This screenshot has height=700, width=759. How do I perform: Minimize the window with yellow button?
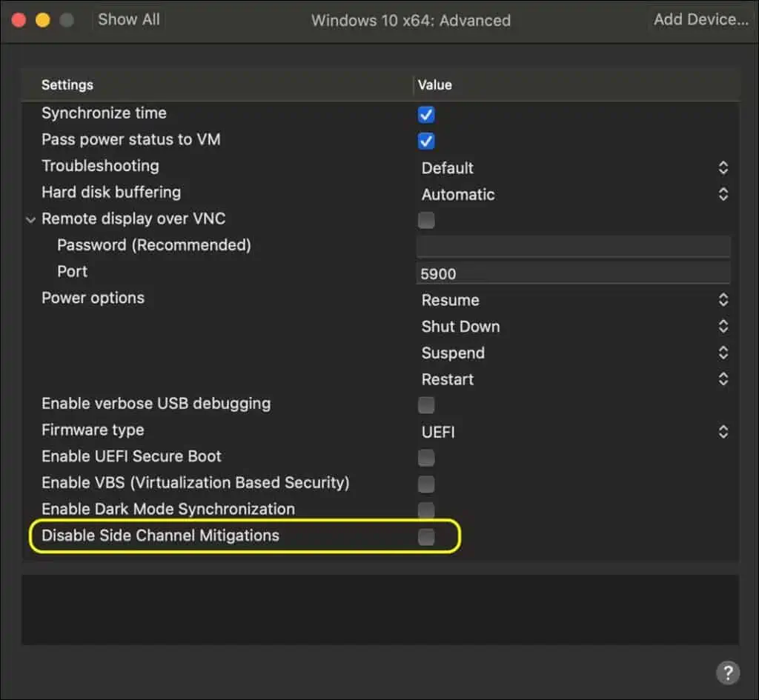click(x=43, y=20)
